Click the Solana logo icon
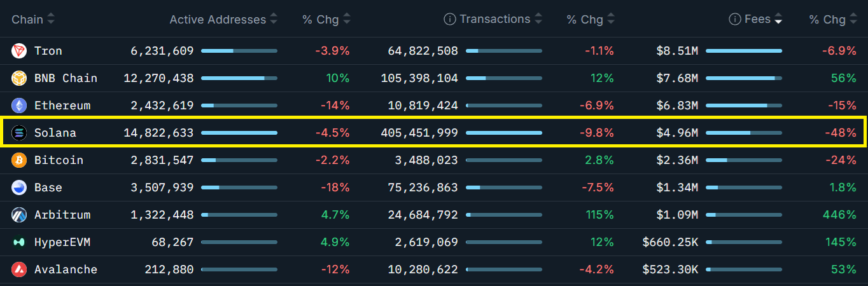 [x=19, y=133]
